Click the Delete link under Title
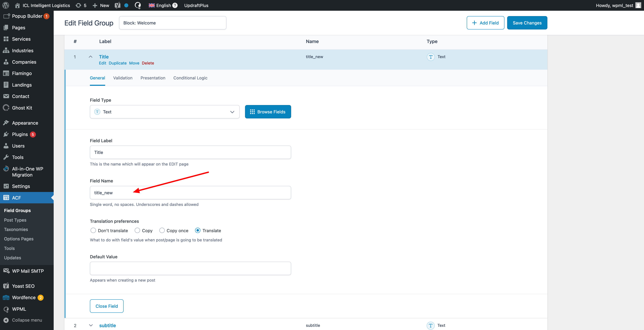Image resolution: width=644 pixels, height=330 pixels. click(148, 63)
